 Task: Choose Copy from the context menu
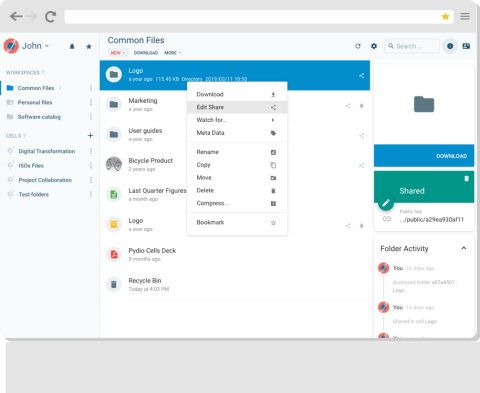[237, 165]
